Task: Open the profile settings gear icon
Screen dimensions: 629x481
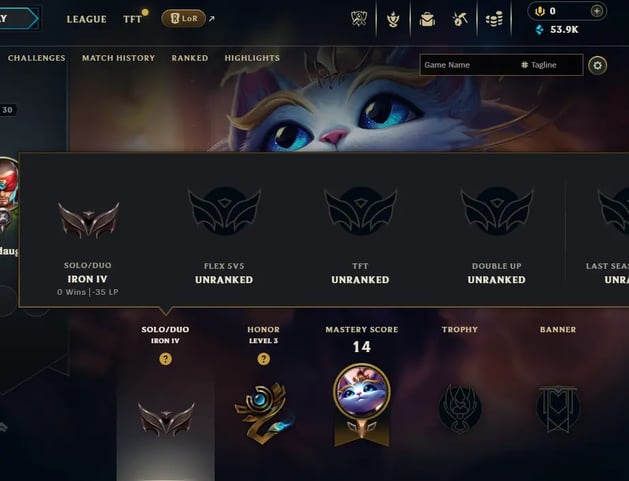Action: click(597, 65)
